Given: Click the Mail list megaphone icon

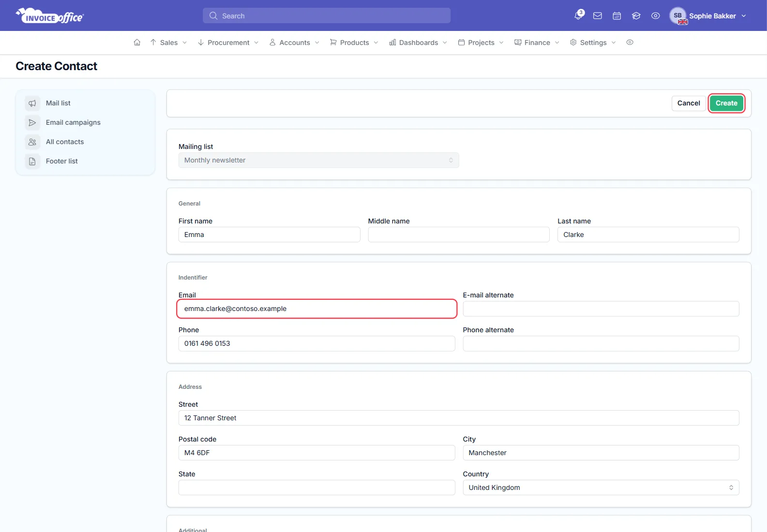Looking at the screenshot, I should tap(32, 103).
